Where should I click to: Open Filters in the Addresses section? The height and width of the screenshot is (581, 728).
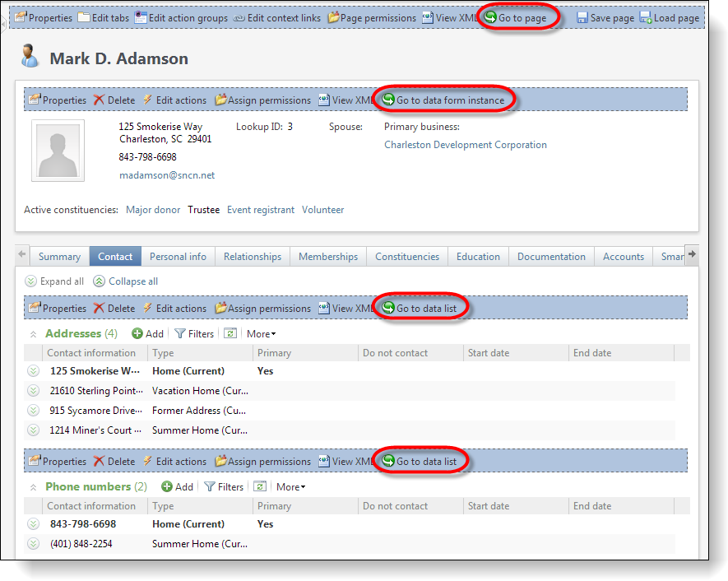(193, 334)
